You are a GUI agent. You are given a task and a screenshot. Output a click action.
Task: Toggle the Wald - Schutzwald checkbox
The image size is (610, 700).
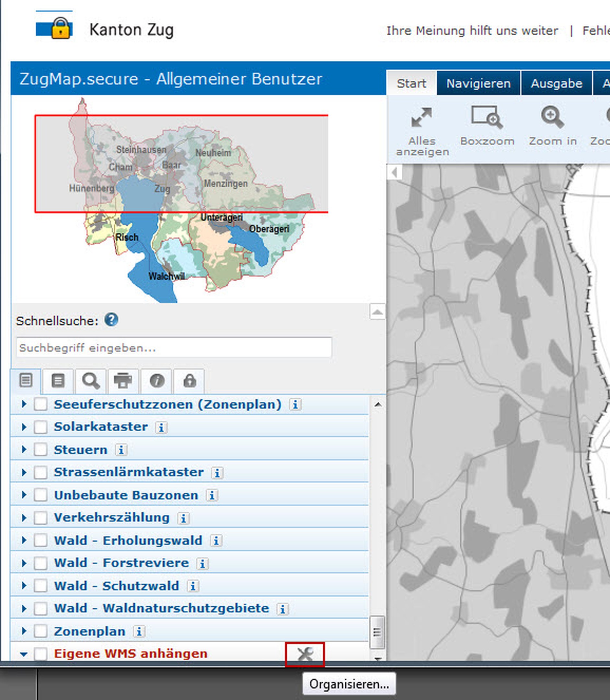point(40,586)
